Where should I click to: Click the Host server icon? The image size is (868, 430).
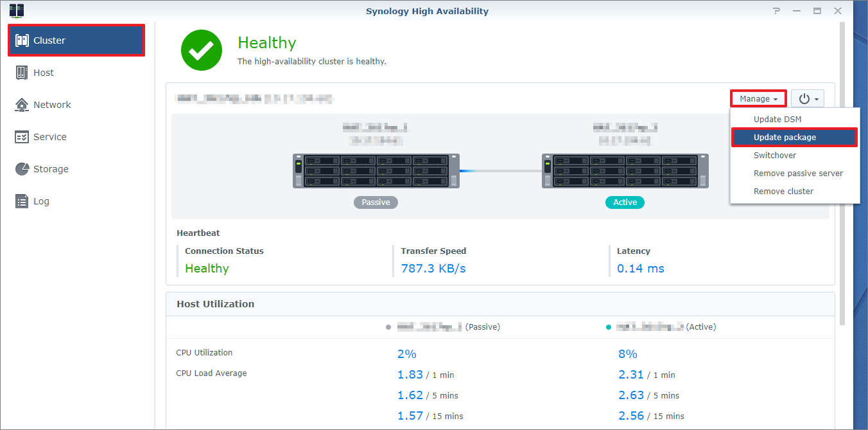pyautogui.click(x=22, y=73)
